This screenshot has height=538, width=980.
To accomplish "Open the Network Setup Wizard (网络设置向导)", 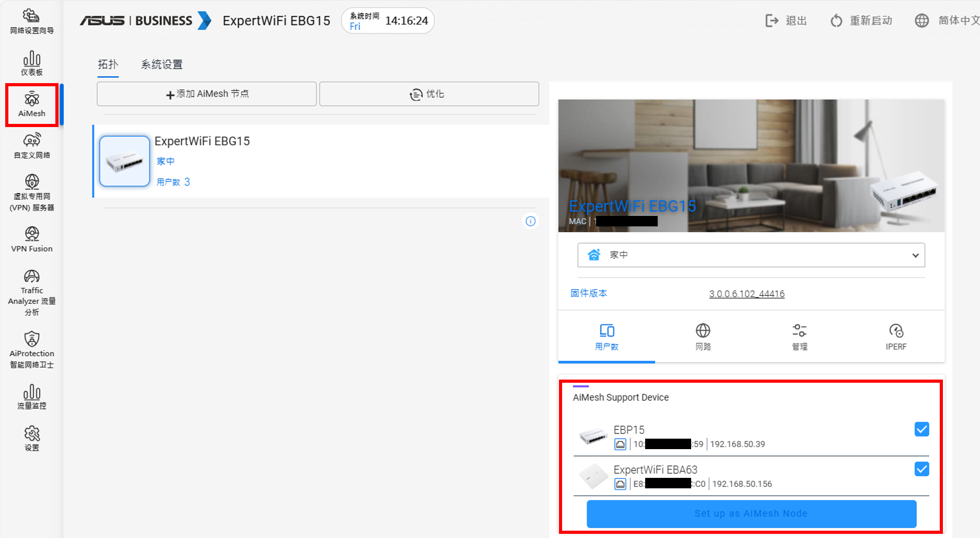I will (x=31, y=21).
